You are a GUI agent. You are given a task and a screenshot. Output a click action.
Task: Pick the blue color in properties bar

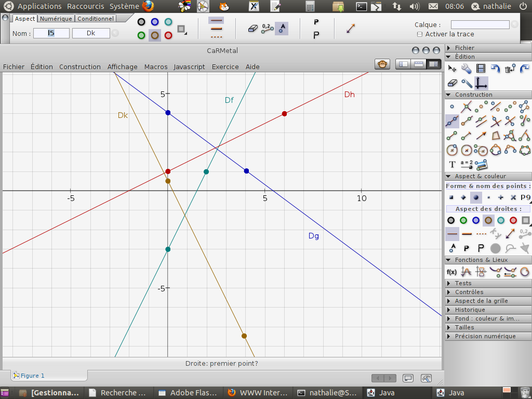click(x=155, y=22)
